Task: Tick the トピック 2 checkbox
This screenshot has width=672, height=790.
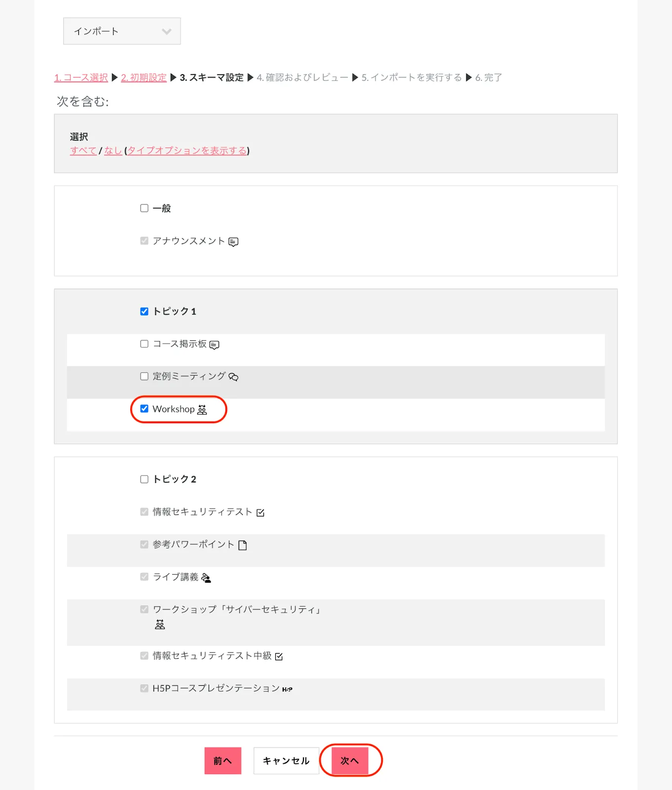Action: pyautogui.click(x=144, y=479)
